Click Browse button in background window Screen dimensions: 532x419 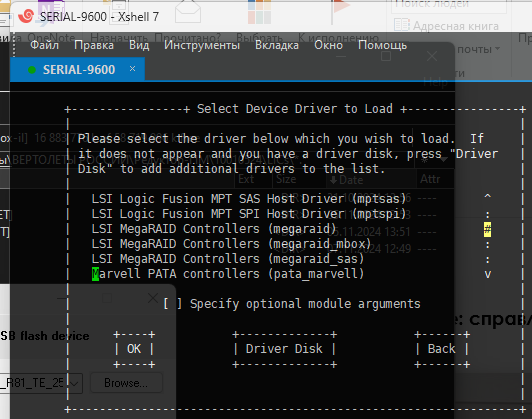[126, 383]
